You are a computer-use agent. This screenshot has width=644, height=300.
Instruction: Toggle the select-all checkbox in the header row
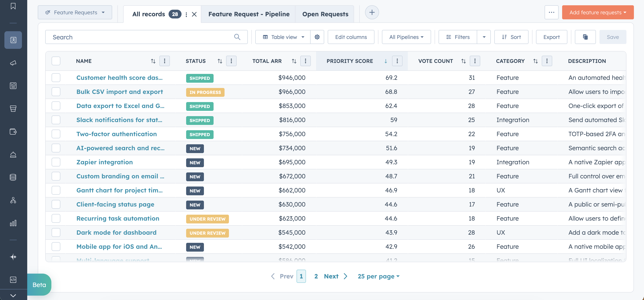click(56, 61)
